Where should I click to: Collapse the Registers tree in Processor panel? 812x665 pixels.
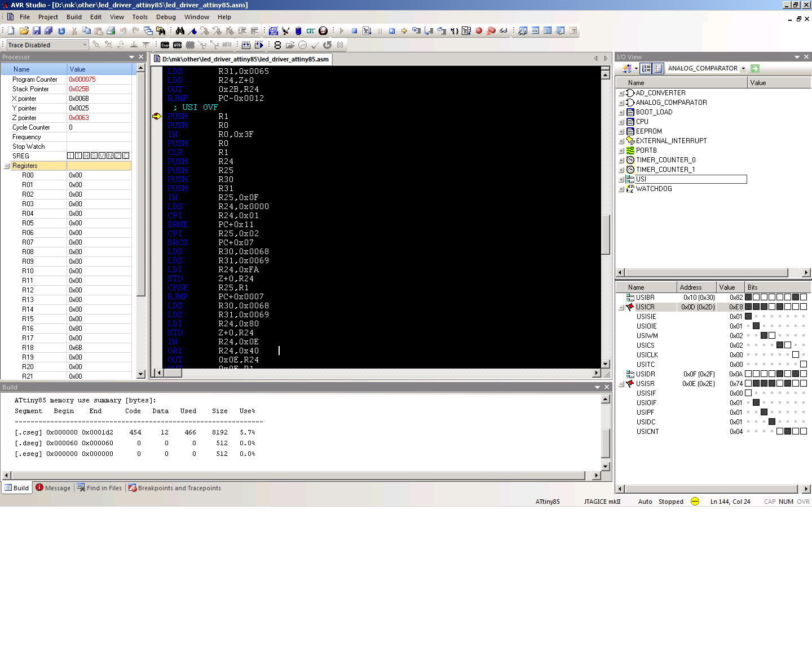point(7,166)
